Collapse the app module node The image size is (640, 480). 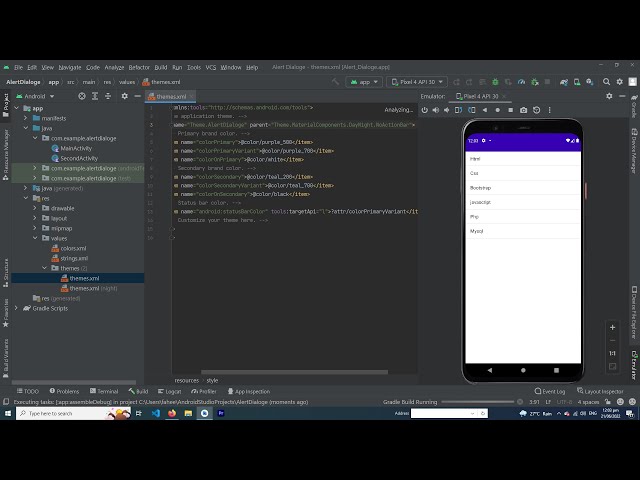[x=17, y=108]
